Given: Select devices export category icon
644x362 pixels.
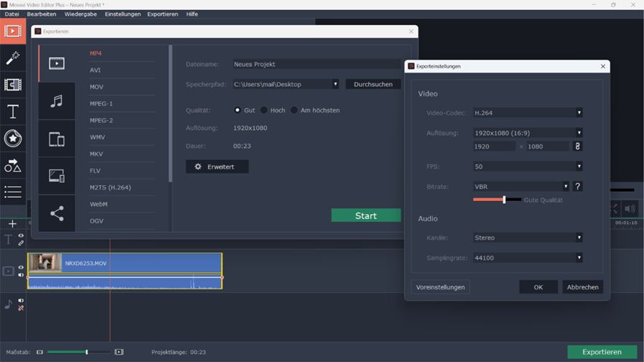Looking at the screenshot, I should pyautogui.click(x=57, y=139).
